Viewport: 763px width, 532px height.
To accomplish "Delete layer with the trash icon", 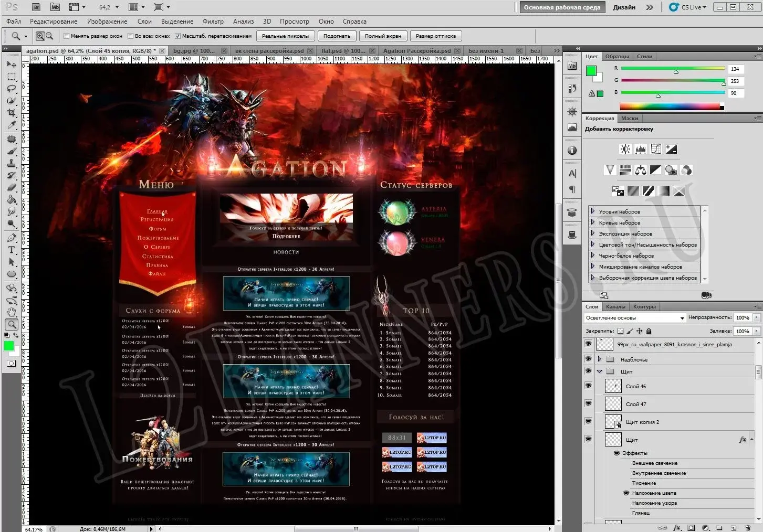I will click(x=747, y=528).
